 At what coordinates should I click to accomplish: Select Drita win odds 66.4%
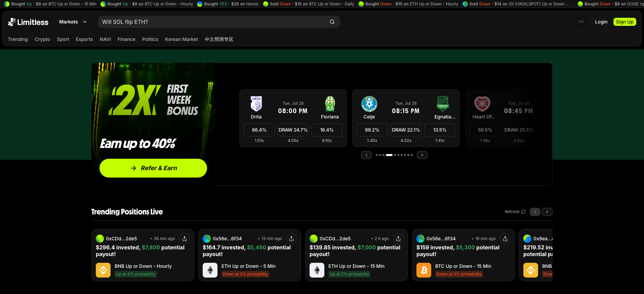tap(259, 130)
